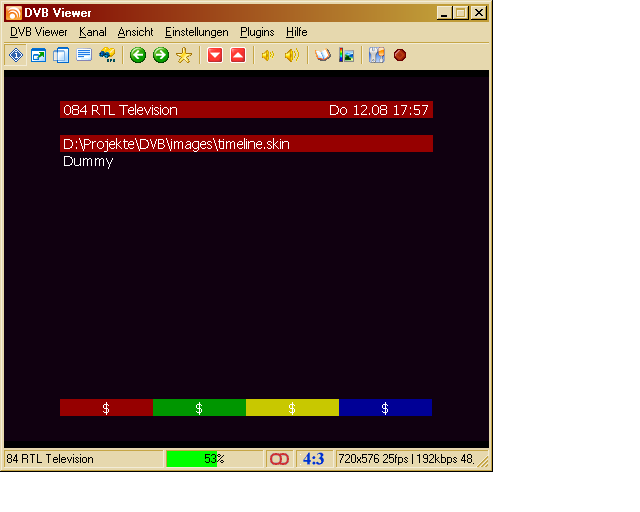Click the red up arrow icon

point(238,55)
